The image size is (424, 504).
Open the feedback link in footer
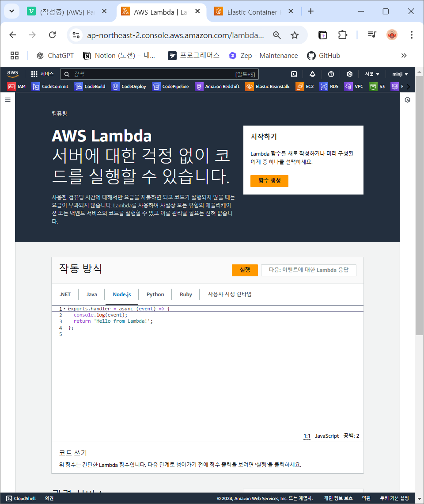[x=49, y=499]
